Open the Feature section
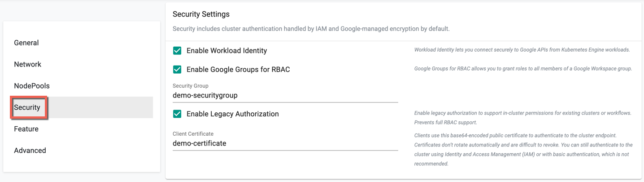This screenshot has height=182, width=644. click(x=26, y=129)
